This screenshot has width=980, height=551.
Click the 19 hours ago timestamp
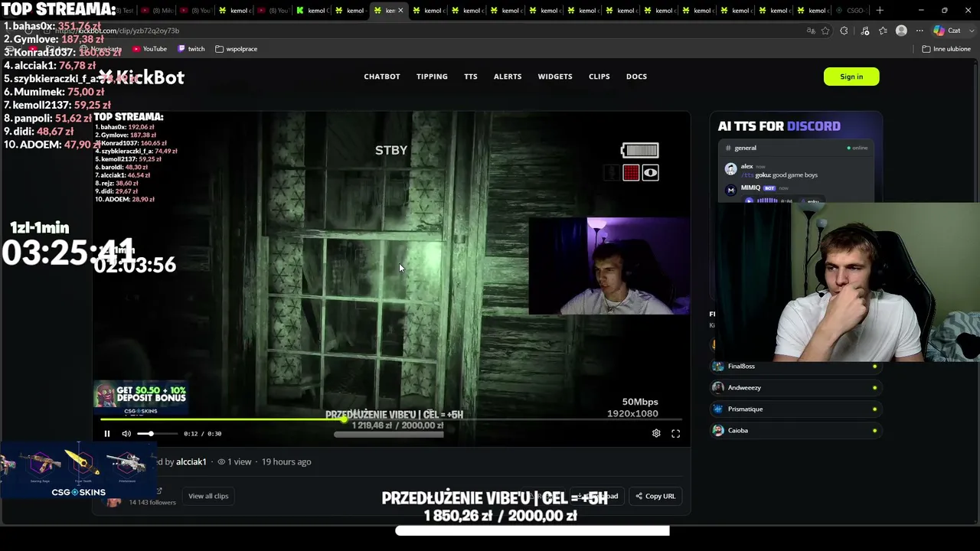[x=286, y=461]
